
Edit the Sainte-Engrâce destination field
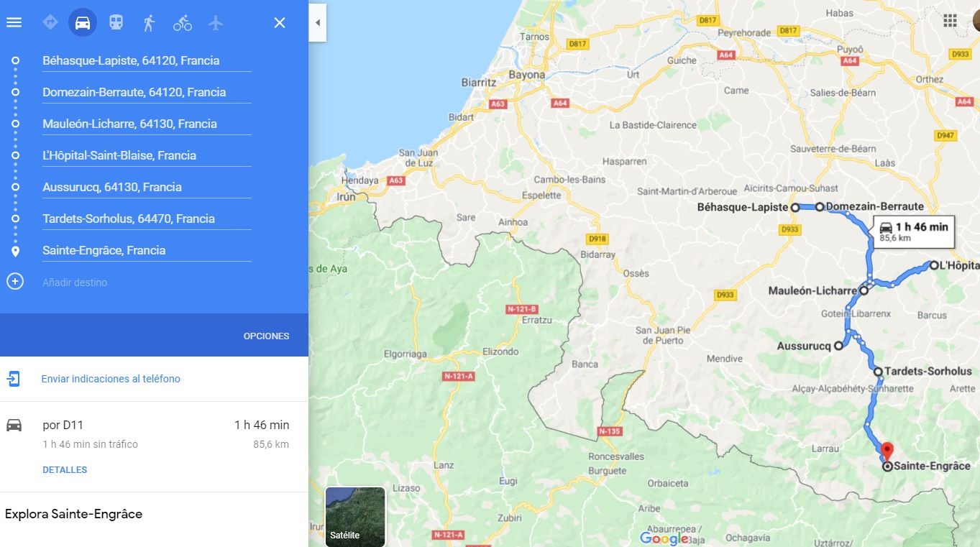147,250
